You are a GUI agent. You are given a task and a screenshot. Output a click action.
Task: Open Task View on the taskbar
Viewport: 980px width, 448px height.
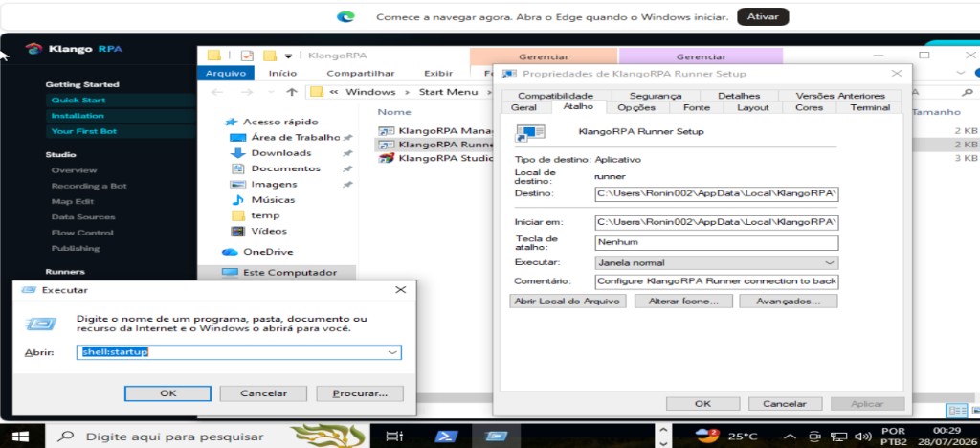coord(394,437)
